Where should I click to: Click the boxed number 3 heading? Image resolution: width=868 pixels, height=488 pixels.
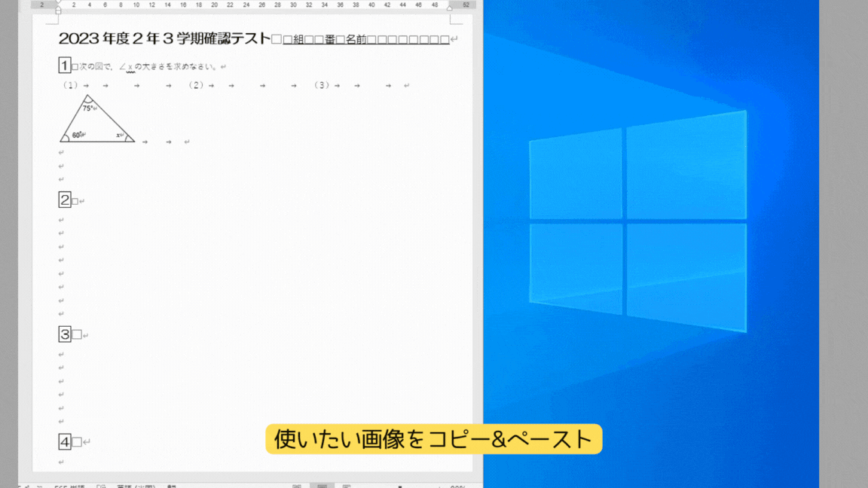[64, 334]
